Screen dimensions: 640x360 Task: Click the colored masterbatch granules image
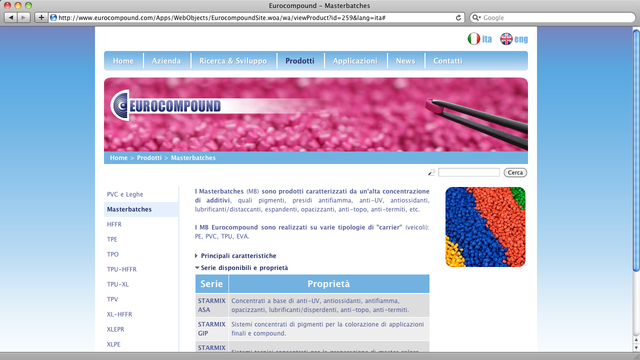tap(485, 227)
